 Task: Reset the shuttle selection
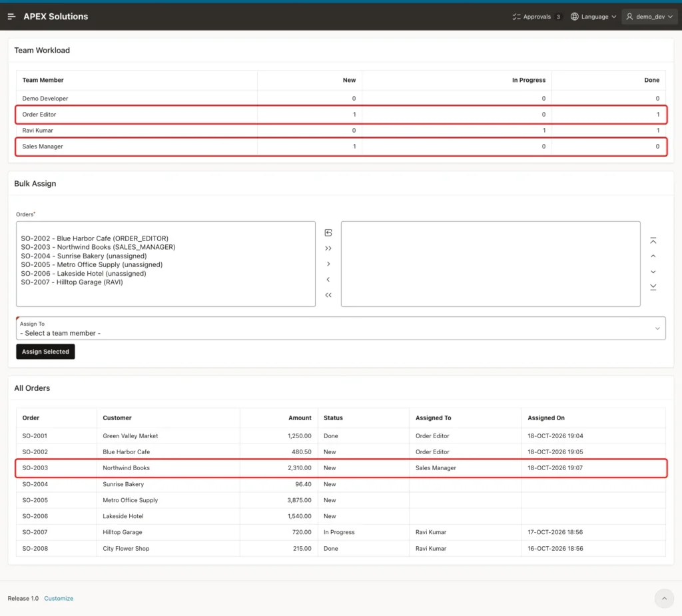coord(328,232)
